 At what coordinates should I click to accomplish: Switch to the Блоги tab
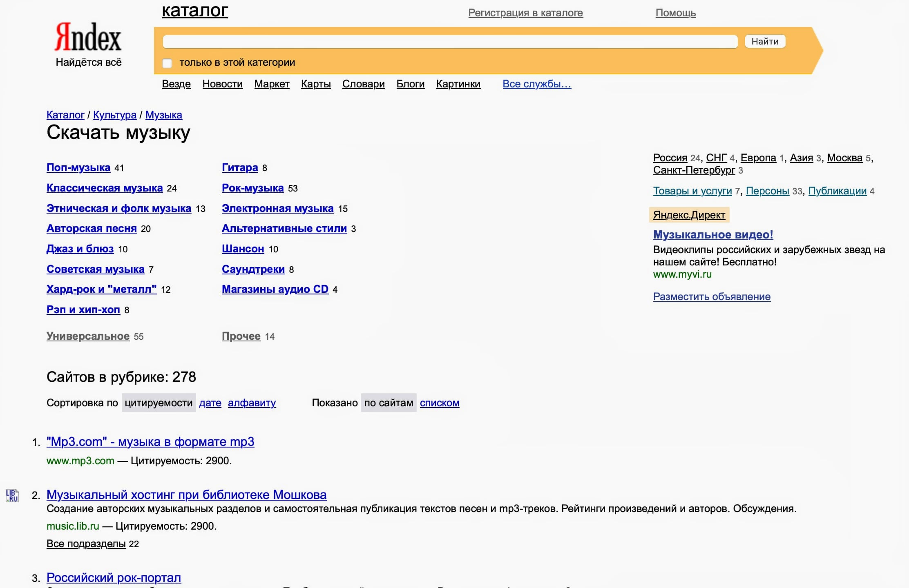click(411, 84)
